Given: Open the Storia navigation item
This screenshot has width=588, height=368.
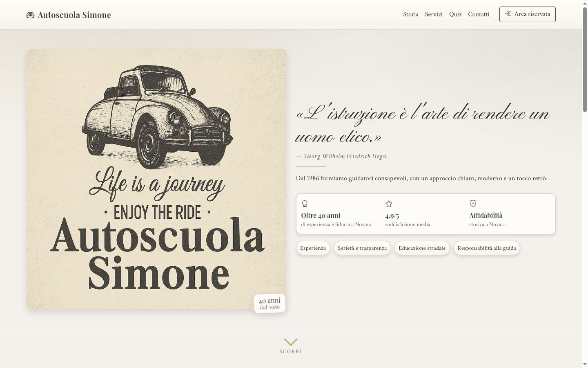Looking at the screenshot, I should coord(411,14).
